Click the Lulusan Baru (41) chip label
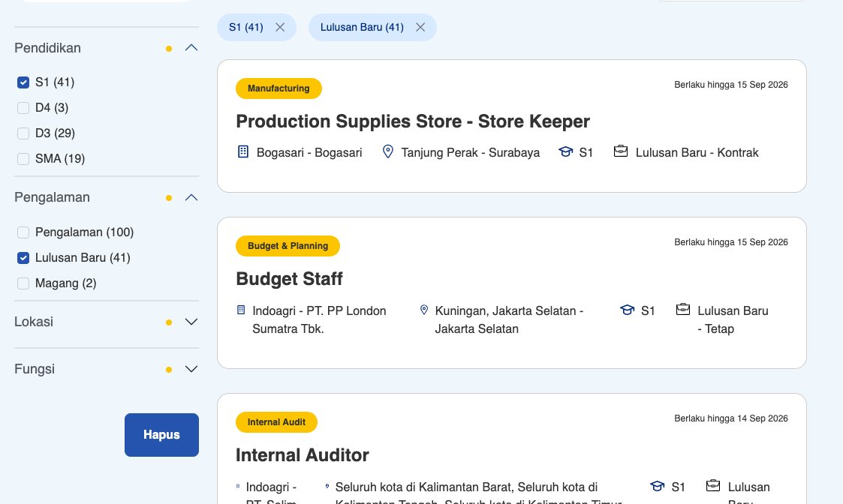The image size is (843, 504). click(x=362, y=28)
